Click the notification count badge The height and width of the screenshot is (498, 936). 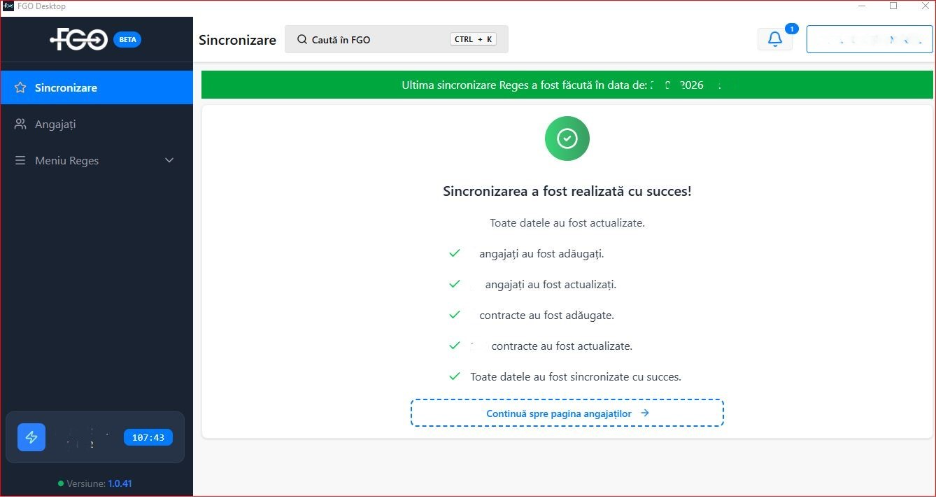pyautogui.click(x=792, y=28)
